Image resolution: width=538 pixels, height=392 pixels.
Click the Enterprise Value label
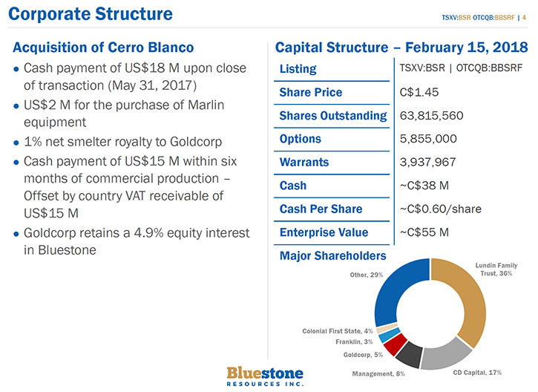(x=324, y=232)
